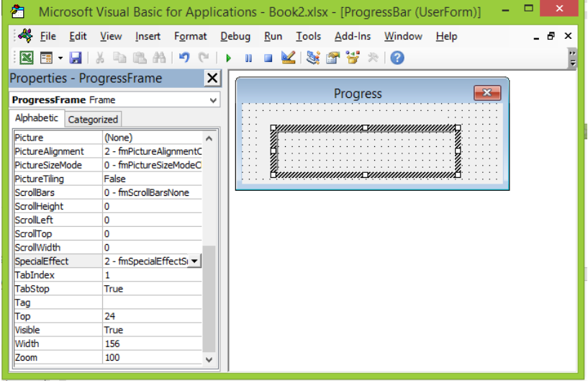The image size is (588, 381).
Task: Click the Undo arrow icon
Action: (x=184, y=58)
